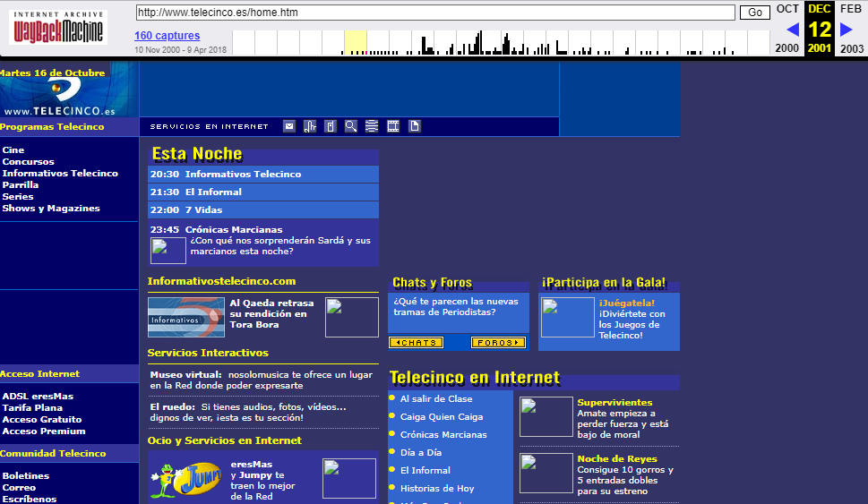
Task: Click the Informativos logo thumbnail
Action: click(186, 318)
